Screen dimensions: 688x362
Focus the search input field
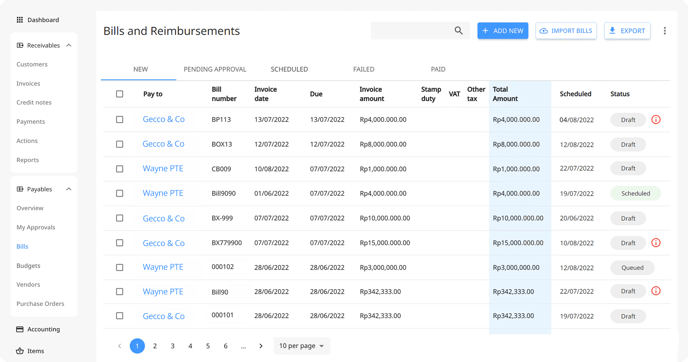tap(412, 31)
